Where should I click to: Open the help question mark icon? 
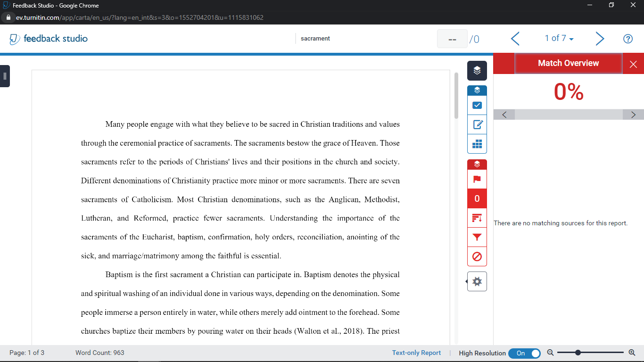[x=627, y=39]
